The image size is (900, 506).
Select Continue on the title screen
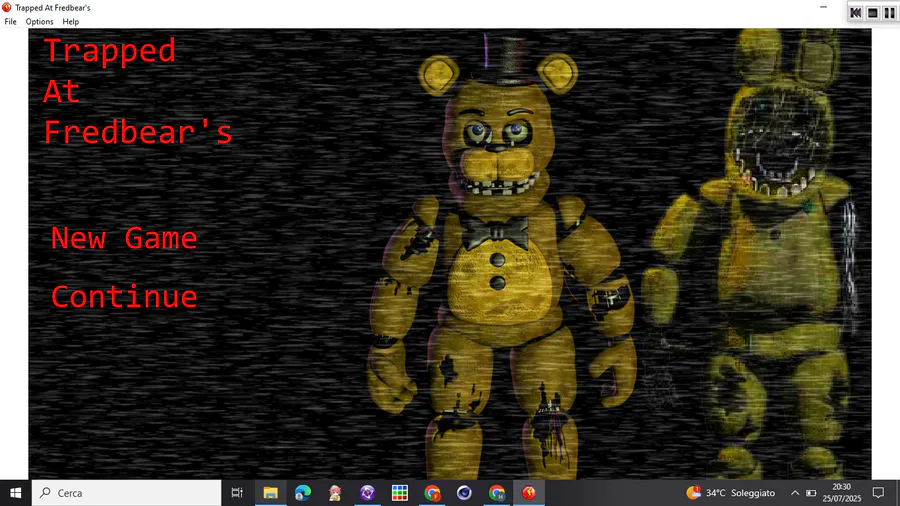pos(124,297)
